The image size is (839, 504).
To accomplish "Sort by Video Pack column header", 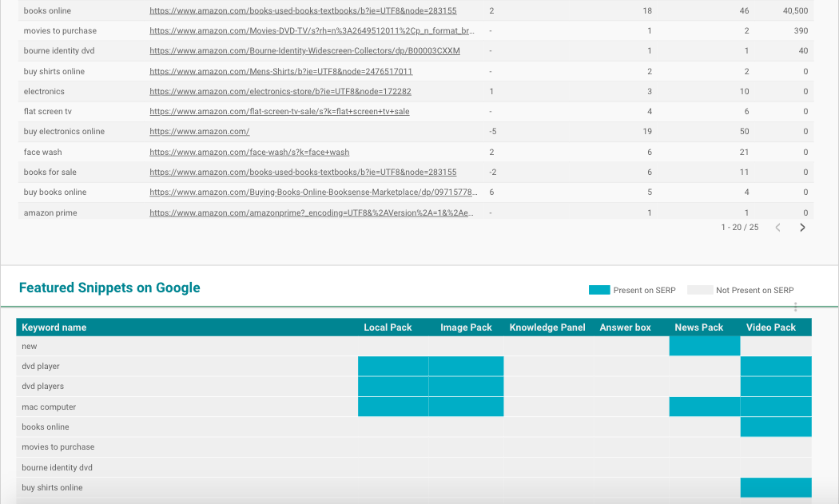I will pos(771,327).
